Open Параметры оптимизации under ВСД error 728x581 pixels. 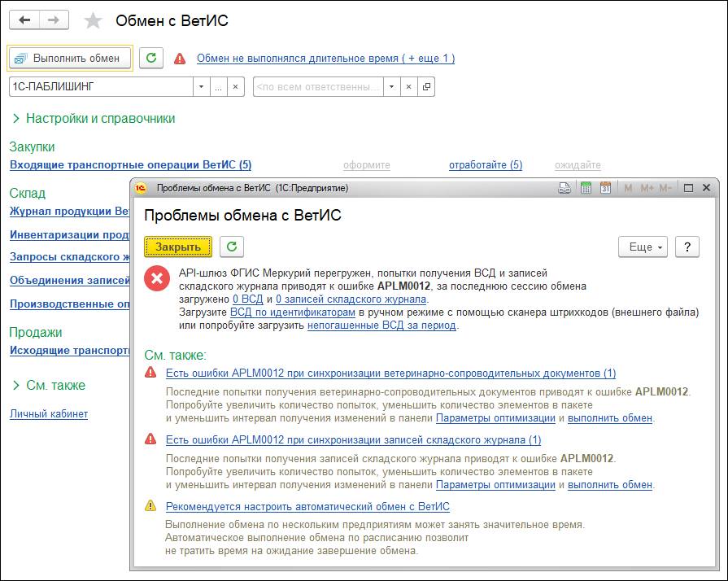pos(495,418)
